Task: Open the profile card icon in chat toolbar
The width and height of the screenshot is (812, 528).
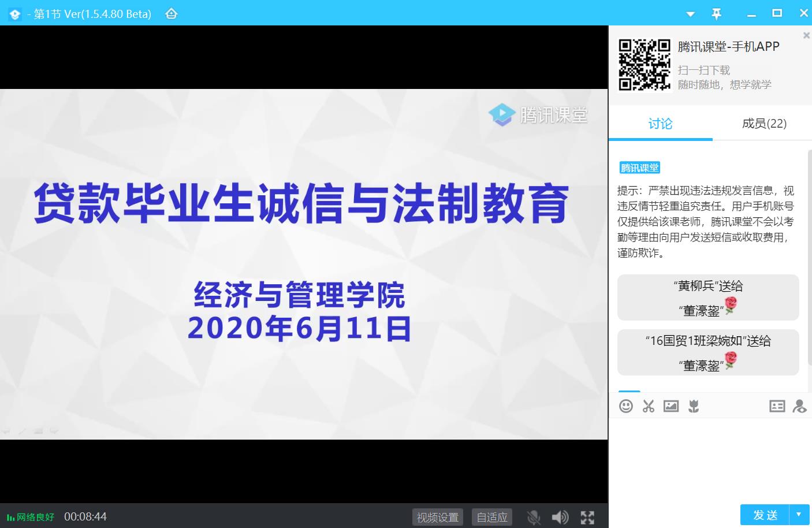Action: (777, 406)
